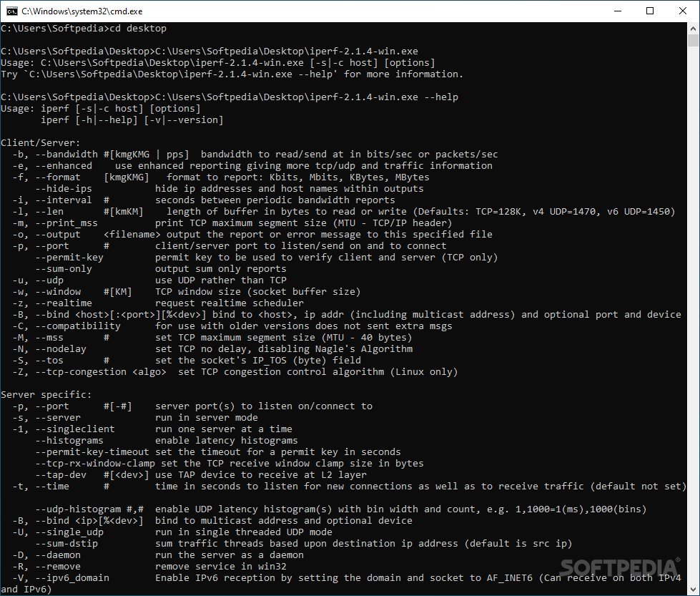Image resolution: width=700 pixels, height=596 pixels.
Task: Click the 'Server specific:' heading
Action: [46, 395]
